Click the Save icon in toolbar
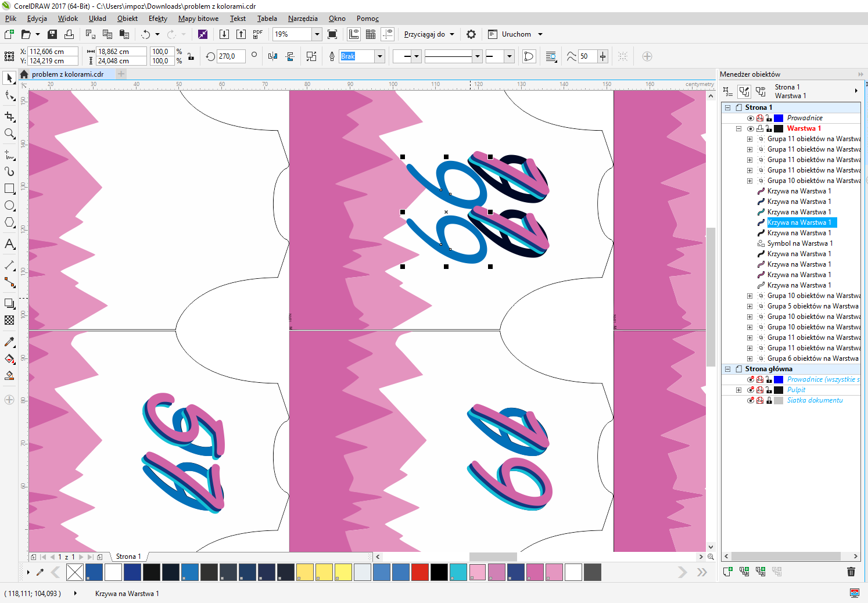The image size is (868, 603). click(52, 34)
